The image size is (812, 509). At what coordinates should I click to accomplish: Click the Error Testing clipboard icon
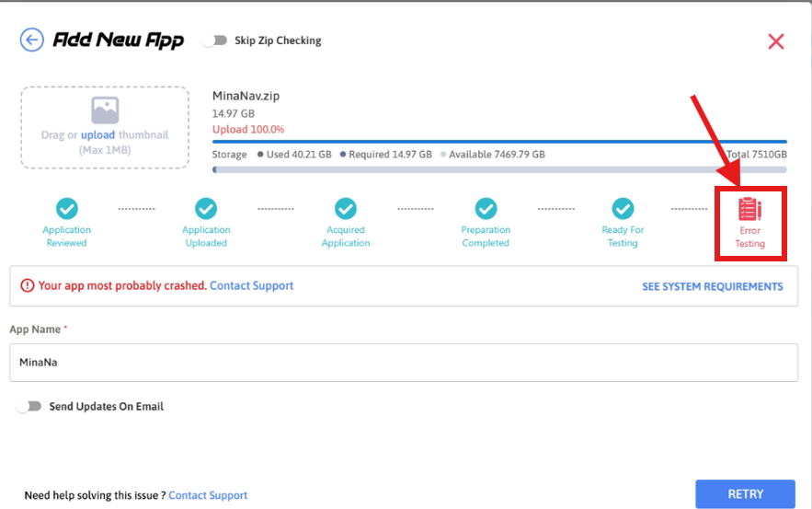pyautogui.click(x=749, y=209)
